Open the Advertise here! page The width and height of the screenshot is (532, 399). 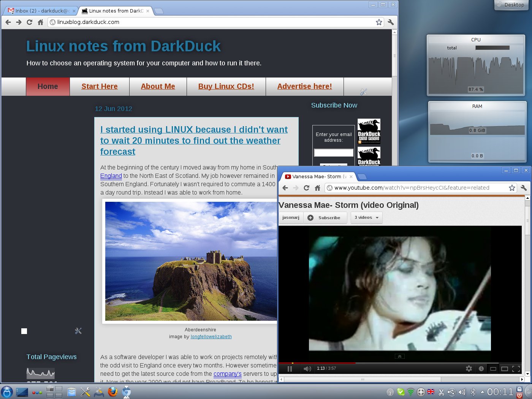305,87
